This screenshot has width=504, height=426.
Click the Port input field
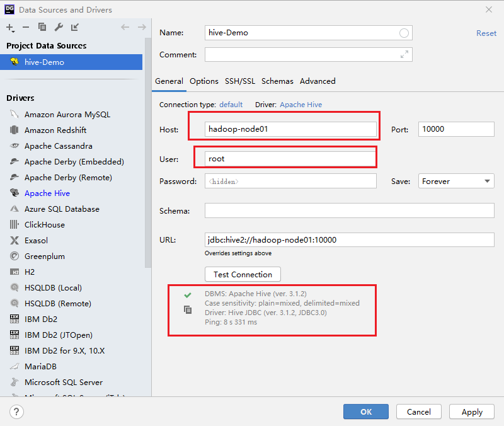(456, 129)
